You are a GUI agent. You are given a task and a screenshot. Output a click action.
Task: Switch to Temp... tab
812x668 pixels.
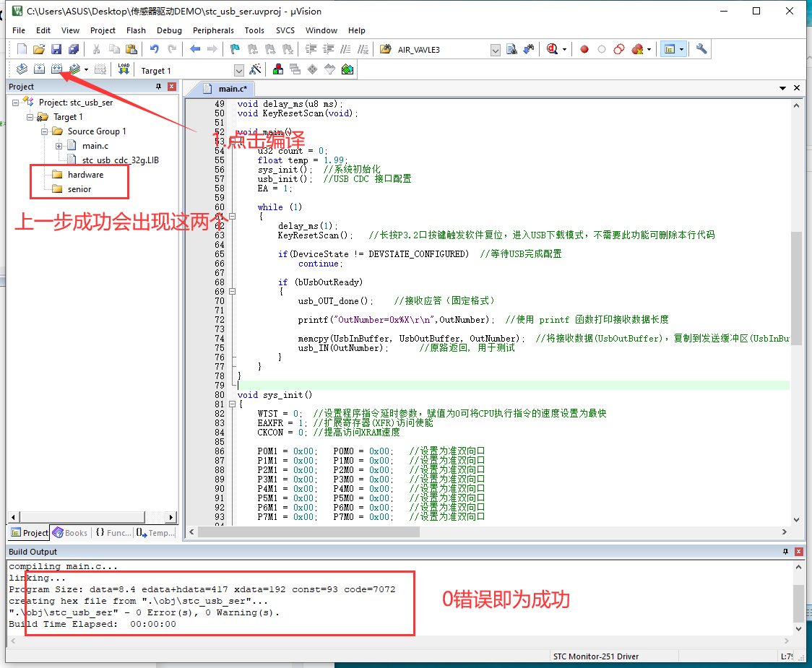pos(156,533)
